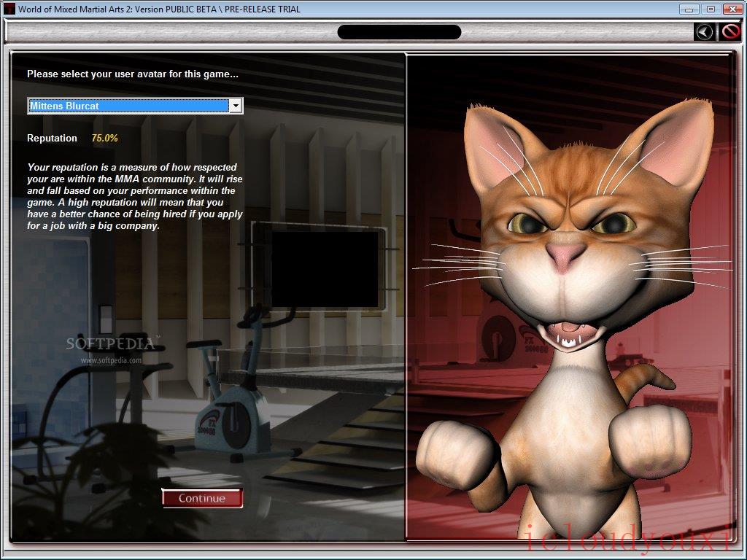Minimize the World of Mixed Martial Arts window
The height and width of the screenshot is (560, 747).
click(x=689, y=9)
